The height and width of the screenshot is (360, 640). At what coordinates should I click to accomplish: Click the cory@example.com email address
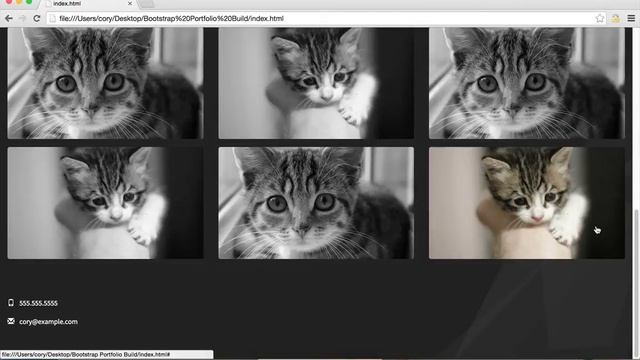48,322
